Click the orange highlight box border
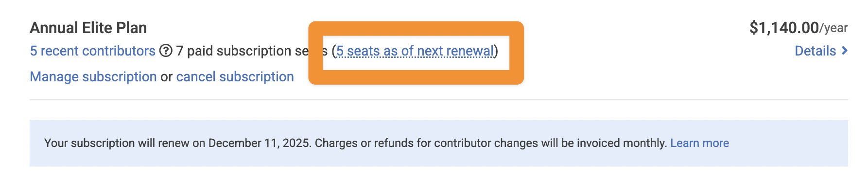 (416, 28)
